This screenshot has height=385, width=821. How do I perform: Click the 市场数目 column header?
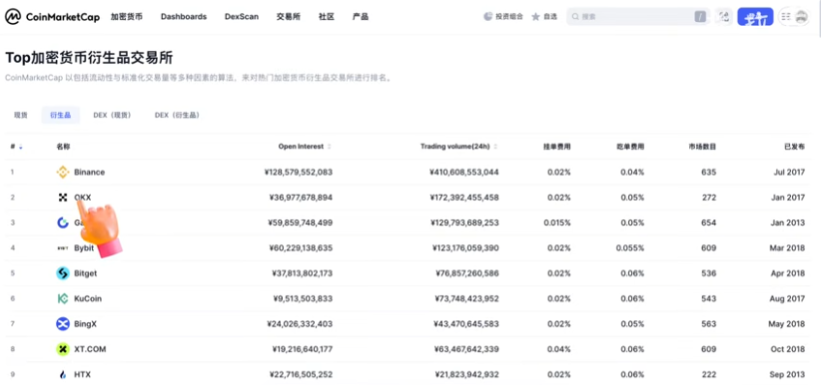pyautogui.click(x=703, y=147)
